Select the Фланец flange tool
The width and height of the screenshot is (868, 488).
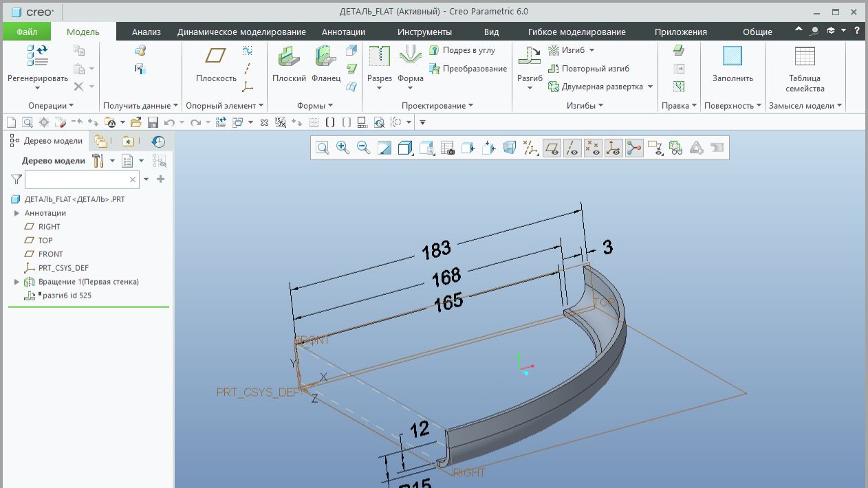click(325, 58)
